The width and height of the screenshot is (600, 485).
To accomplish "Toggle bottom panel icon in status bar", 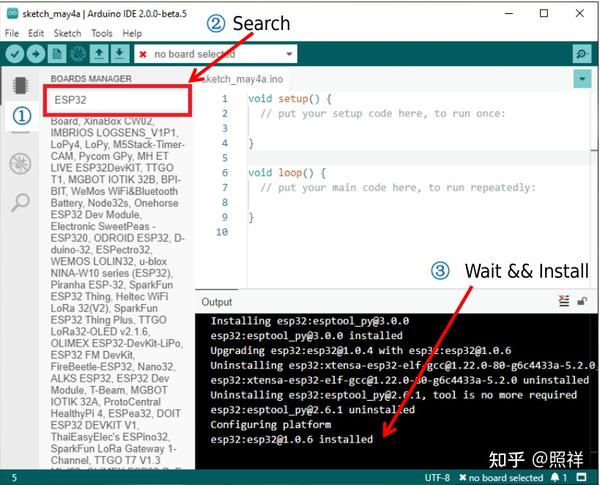I will tap(582, 477).
